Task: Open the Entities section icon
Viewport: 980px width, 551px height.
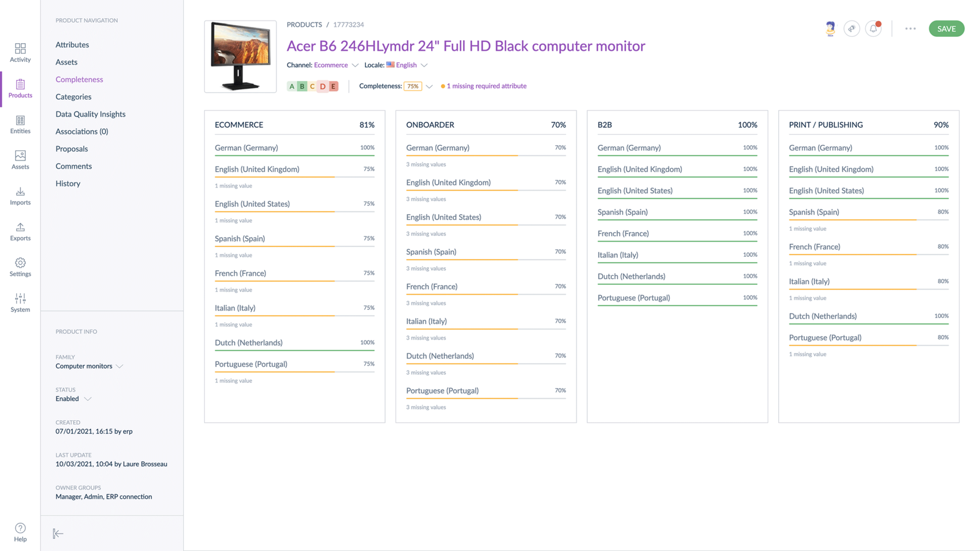Action: click(20, 124)
